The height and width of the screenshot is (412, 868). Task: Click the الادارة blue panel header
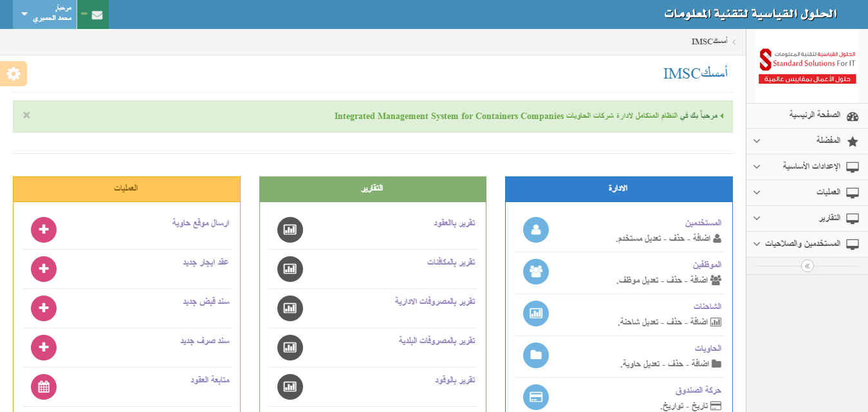(619, 189)
